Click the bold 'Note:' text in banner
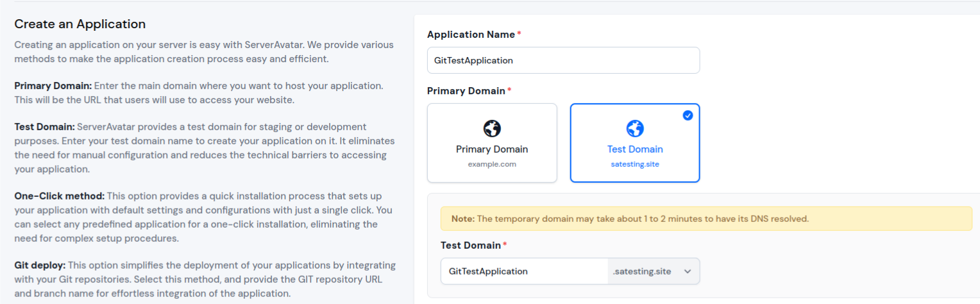 coord(462,219)
